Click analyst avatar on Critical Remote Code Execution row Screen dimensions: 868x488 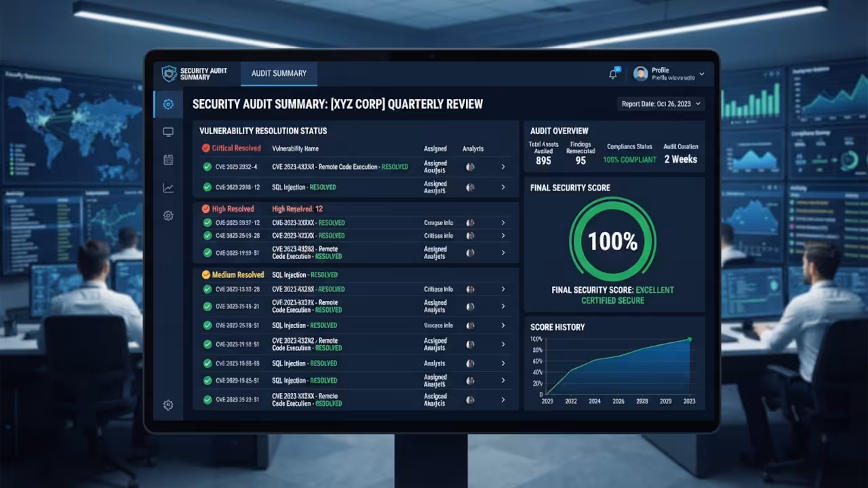470,167
